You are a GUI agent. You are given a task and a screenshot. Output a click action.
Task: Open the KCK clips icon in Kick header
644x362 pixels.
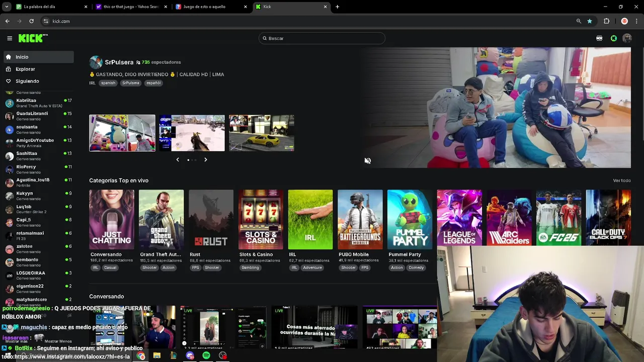click(x=599, y=38)
